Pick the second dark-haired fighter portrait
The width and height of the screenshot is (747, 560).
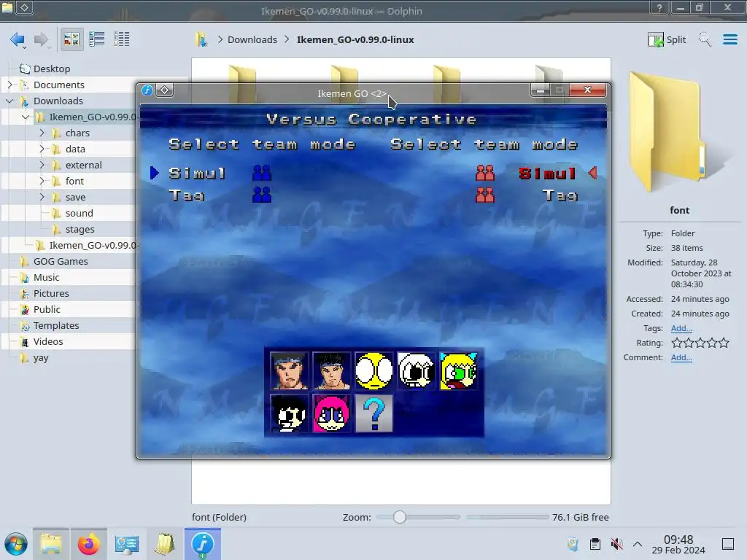(332, 371)
